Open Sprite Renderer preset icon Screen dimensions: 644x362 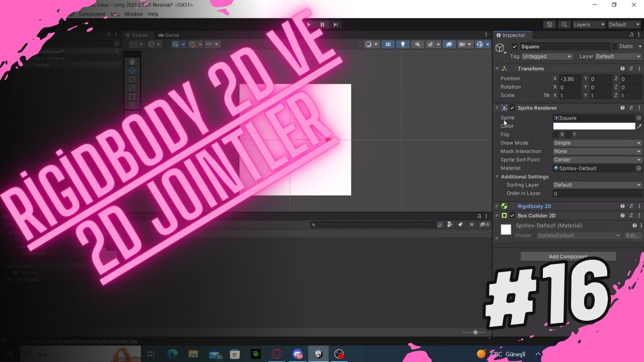(631, 108)
